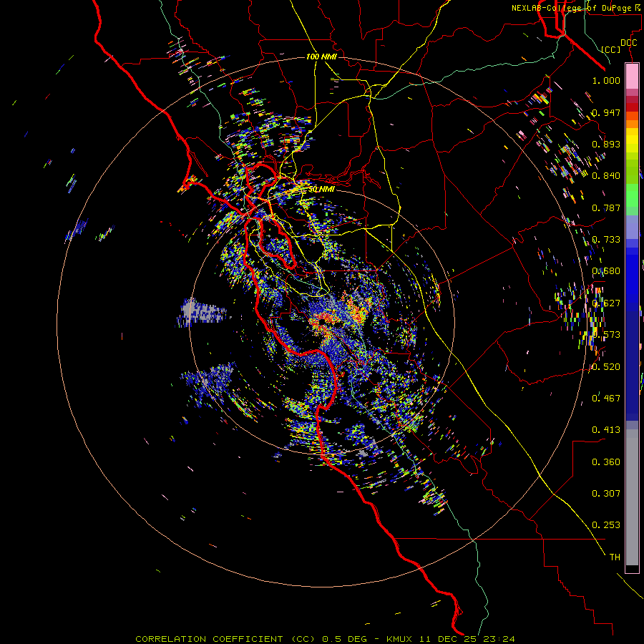This screenshot has height=644, width=644.
Task: Select the 0.787 scale label
Action: [606, 208]
